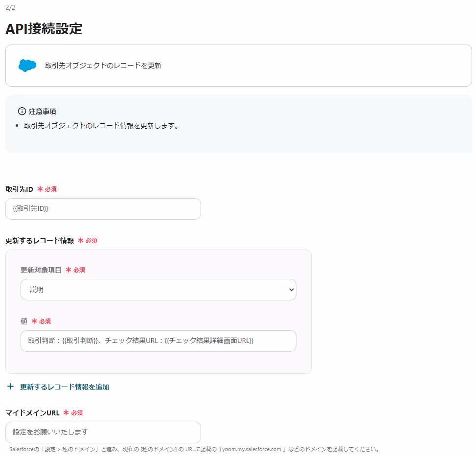Click the 値 field label
The width and height of the screenshot is (476, 456).
(x=24, y=321)
